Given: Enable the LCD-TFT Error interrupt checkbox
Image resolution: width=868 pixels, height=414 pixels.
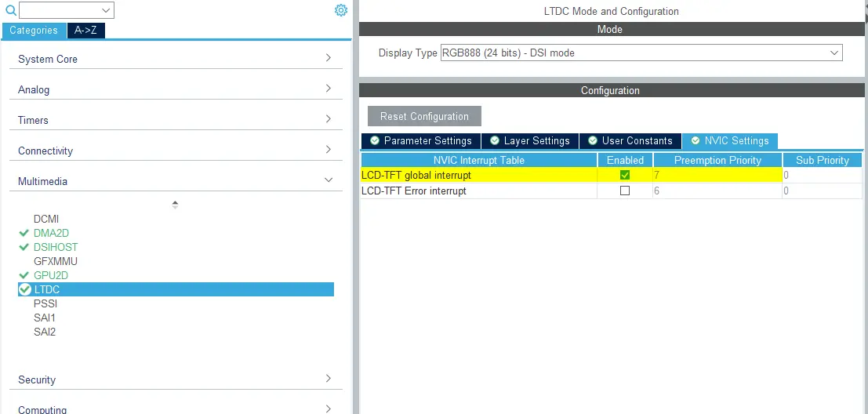Looking at the screenshot, I should point(625,191).
